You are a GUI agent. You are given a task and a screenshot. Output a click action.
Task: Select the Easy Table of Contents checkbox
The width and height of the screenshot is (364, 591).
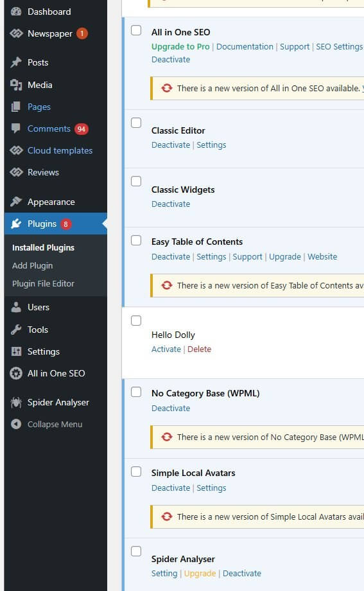click(x=136, y=240)
